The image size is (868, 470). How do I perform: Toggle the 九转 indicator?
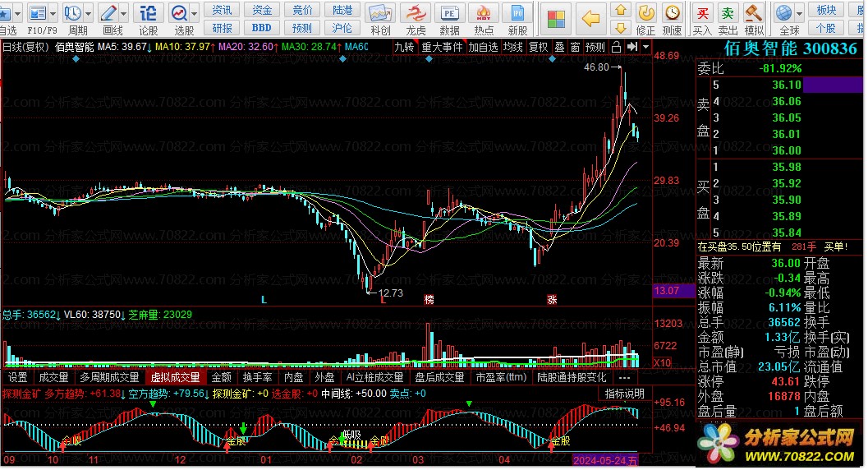pos(404,47)
